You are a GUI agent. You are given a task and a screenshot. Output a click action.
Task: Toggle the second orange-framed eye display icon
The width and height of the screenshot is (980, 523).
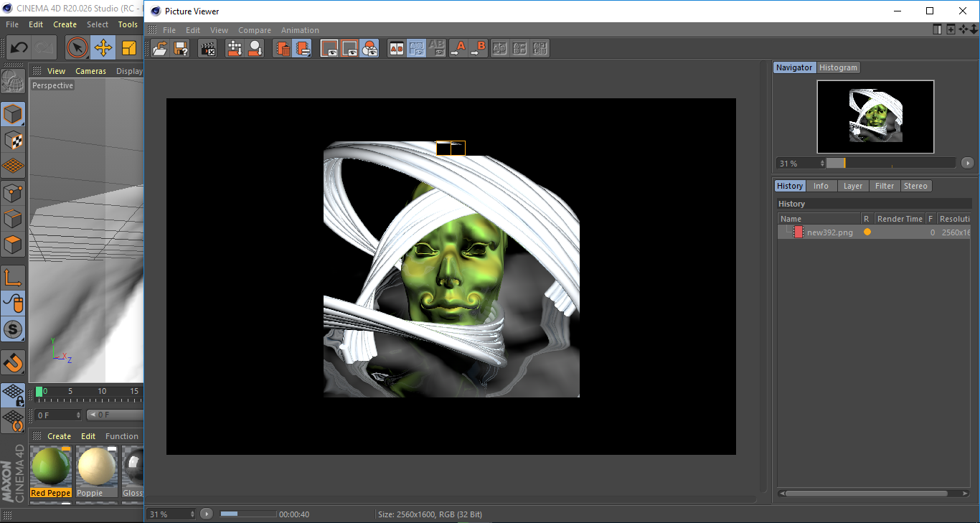[349, 49]
